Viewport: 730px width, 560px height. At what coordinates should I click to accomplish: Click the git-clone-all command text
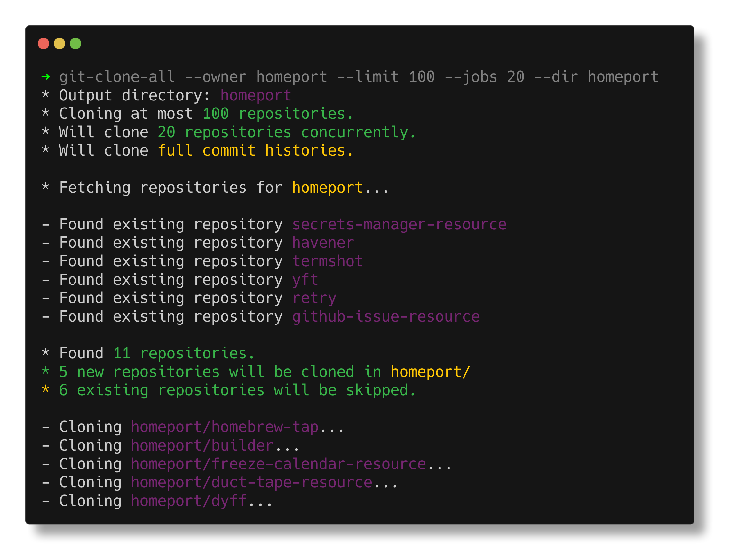[117, 77]
